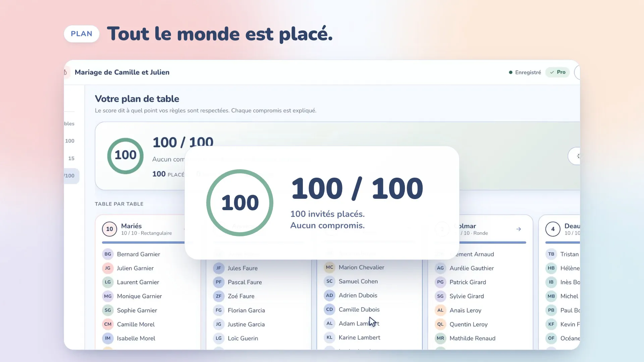
Task: Select guest Mathilde Renaud
Action: point(472,339)
